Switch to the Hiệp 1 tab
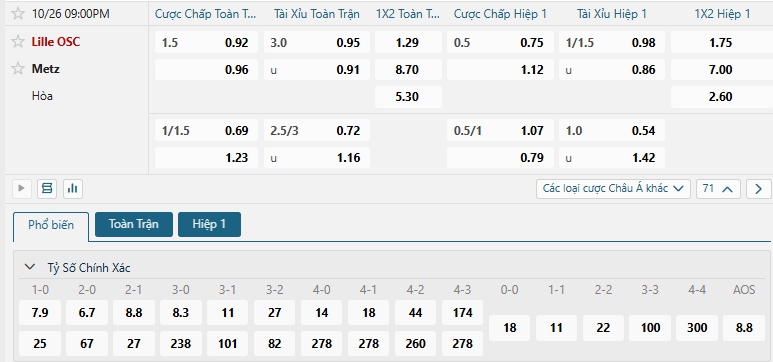This screenshot has height=362, width=773. (x=209, y=224)
